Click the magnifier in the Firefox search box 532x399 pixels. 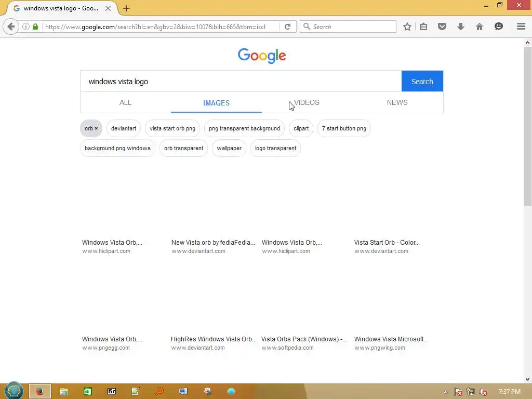(x=307, y=26)
